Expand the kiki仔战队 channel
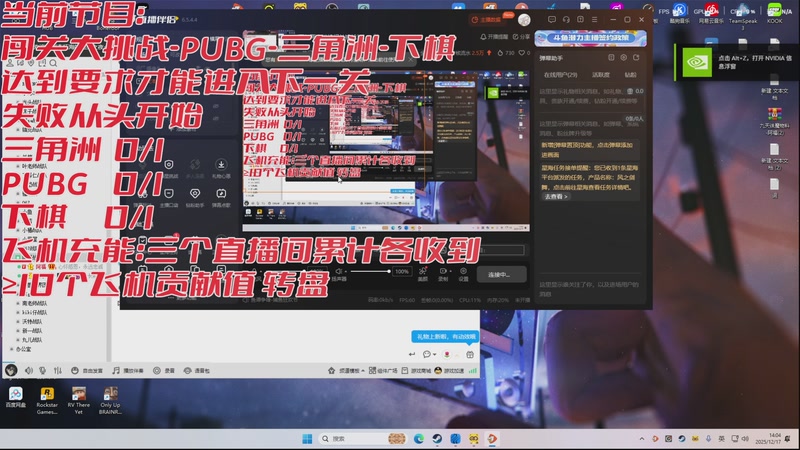 pos(18,312)
